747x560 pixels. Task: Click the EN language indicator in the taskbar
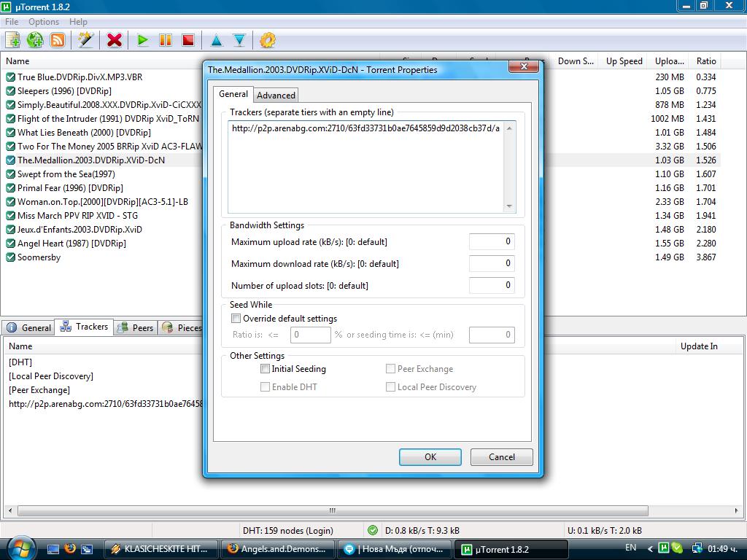[x=630, y=548]
